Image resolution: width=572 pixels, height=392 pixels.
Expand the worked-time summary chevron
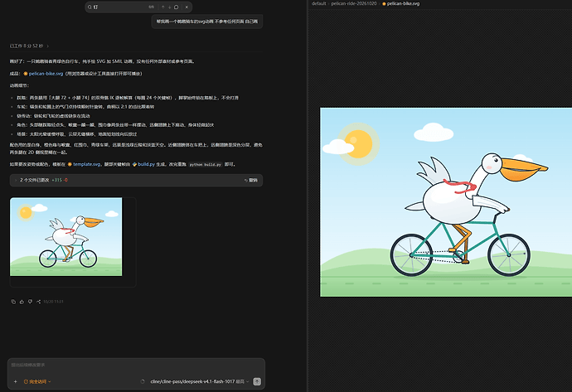click(x=48, y=46)
